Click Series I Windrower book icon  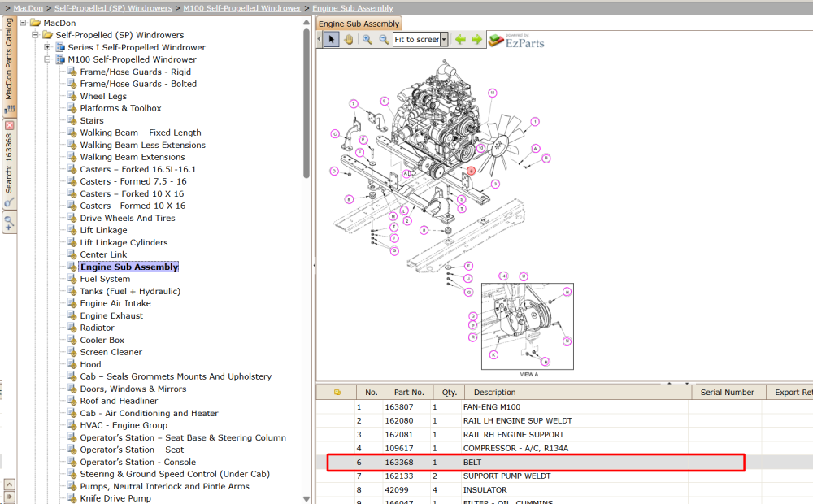coord(61,47)
